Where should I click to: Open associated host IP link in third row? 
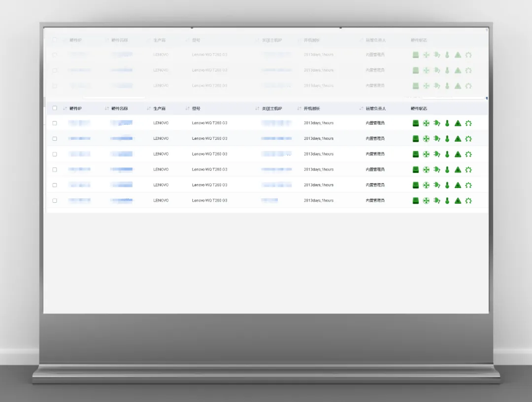[276, 154]
